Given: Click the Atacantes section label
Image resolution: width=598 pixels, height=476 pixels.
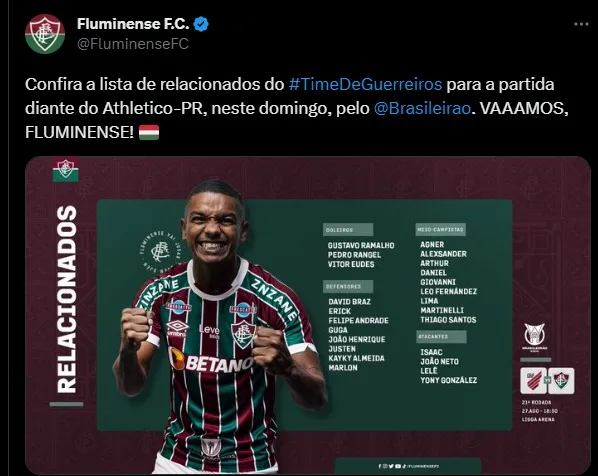Looking at the screenshot, I should [441, 337].
